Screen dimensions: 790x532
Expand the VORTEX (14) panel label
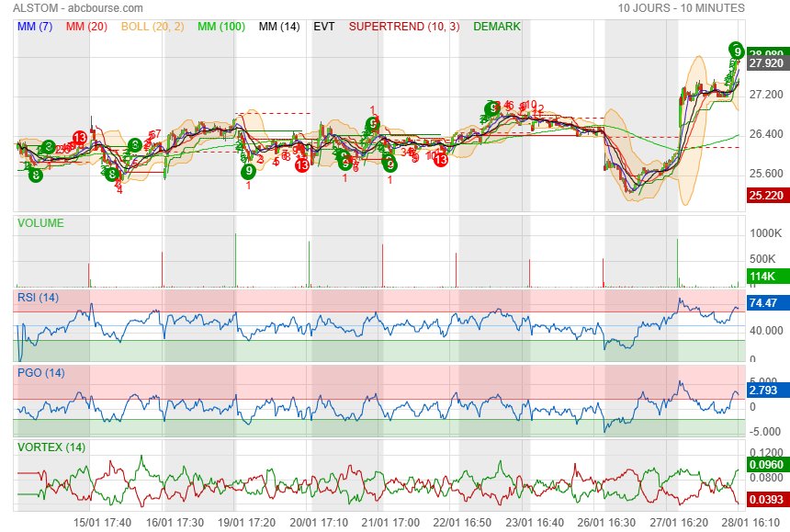point(51,447)
